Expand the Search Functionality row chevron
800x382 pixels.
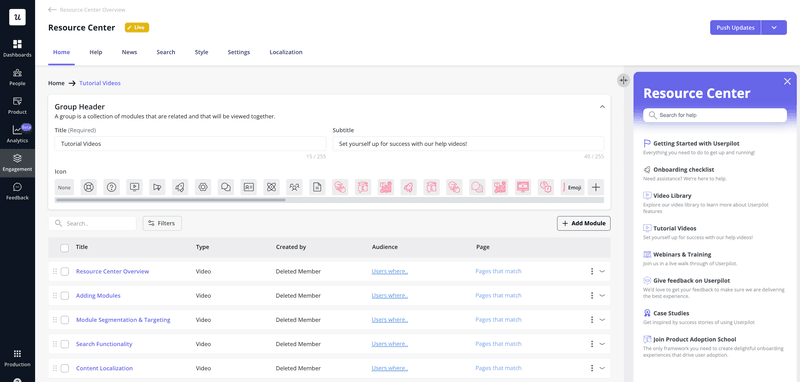[x=602, y=344]
